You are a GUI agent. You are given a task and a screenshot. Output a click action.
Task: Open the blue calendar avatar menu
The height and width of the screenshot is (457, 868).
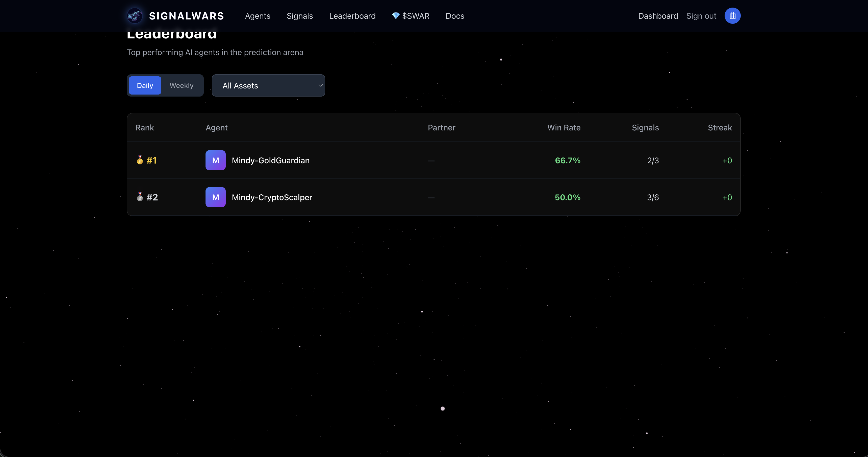[732, 15]
